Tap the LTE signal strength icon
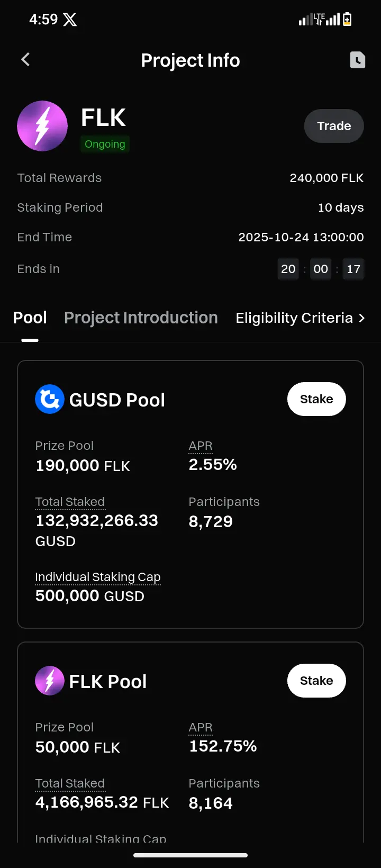The height and width of the screenshot is (868, 381). pos(319,20)
